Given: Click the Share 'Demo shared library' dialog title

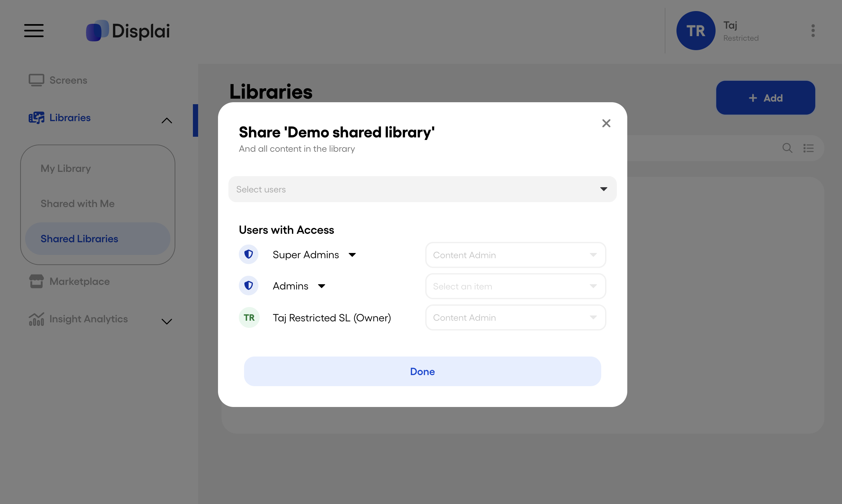Looking at the screenshot, I should 336,132.
